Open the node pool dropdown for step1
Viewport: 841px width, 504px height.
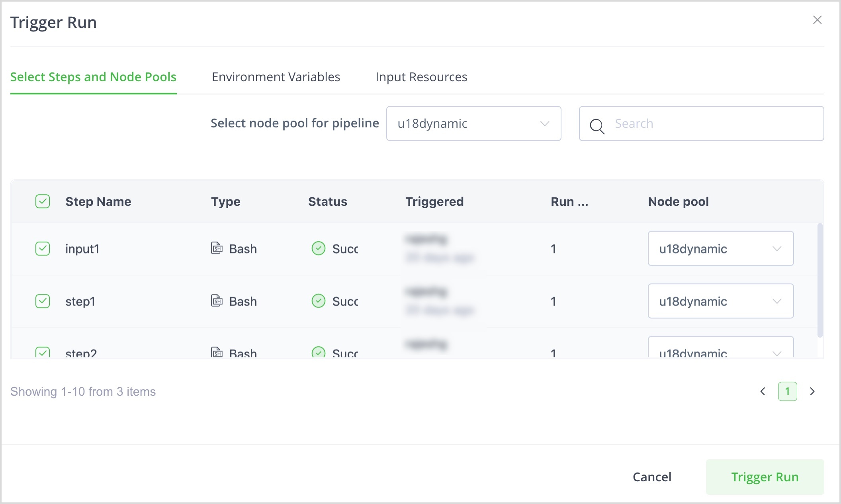click(x=720, y=301)
